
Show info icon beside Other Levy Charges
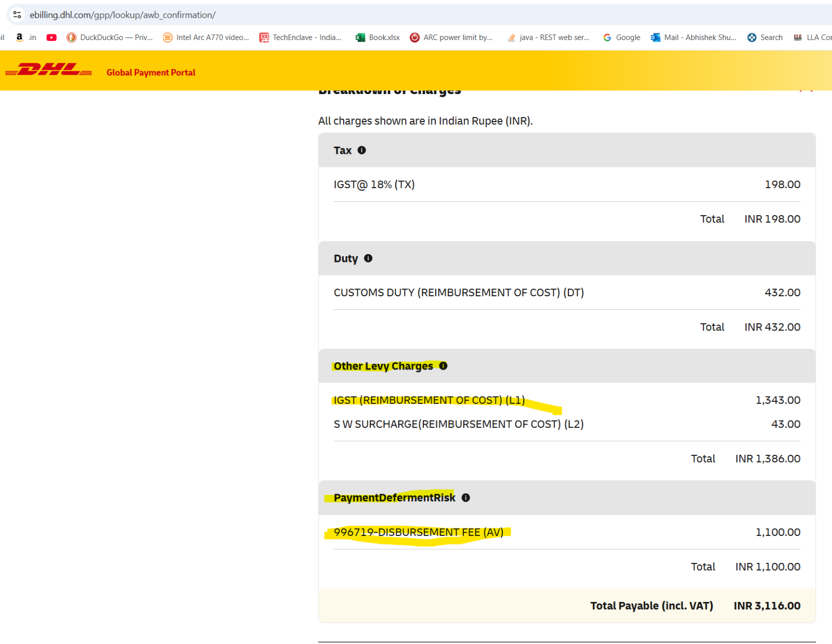tap(443, 366)
